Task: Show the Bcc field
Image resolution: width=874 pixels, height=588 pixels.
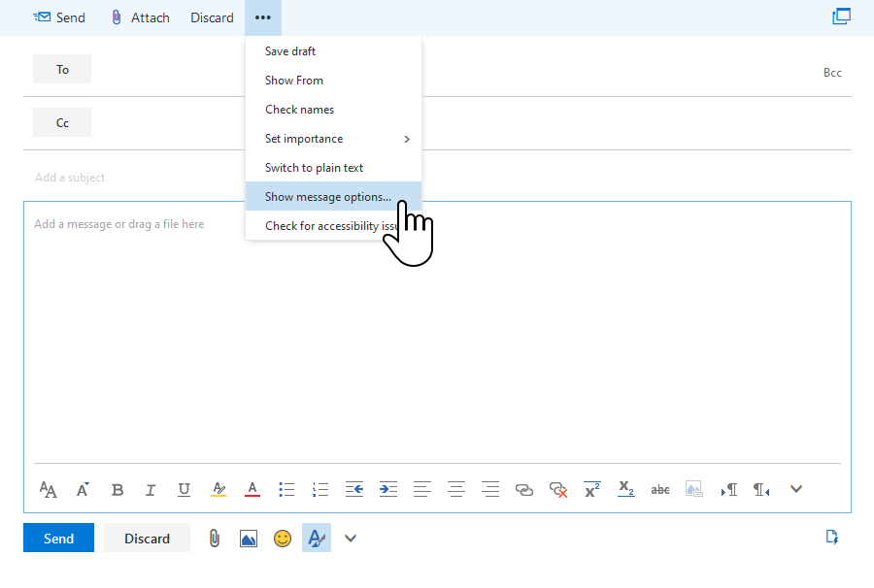Action: (x=832, y=73)
